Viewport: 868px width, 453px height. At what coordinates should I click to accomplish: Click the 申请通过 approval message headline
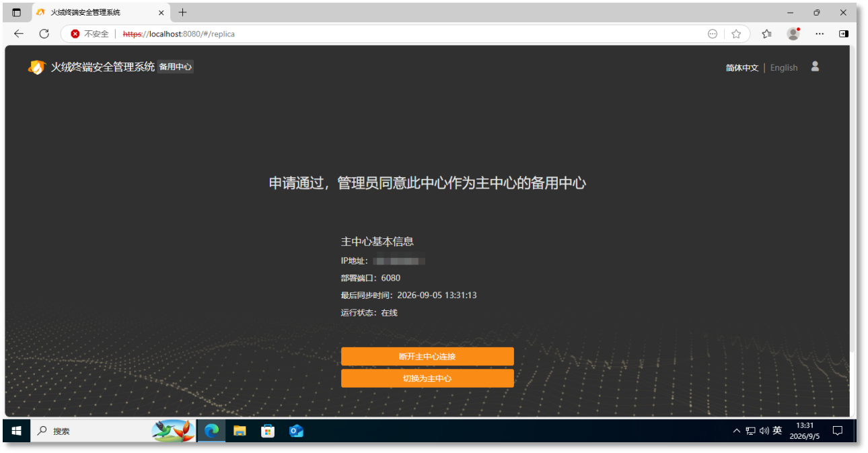tap(427, 183)
